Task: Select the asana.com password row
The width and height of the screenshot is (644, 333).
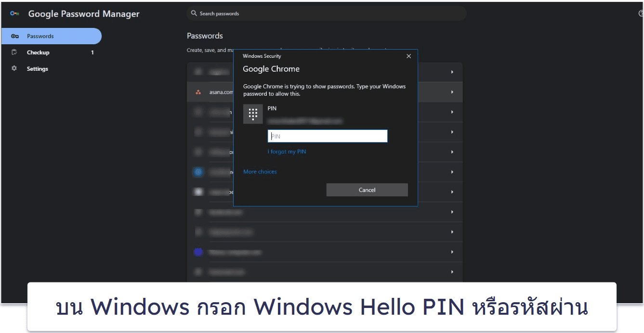Action: coord(325,92)
